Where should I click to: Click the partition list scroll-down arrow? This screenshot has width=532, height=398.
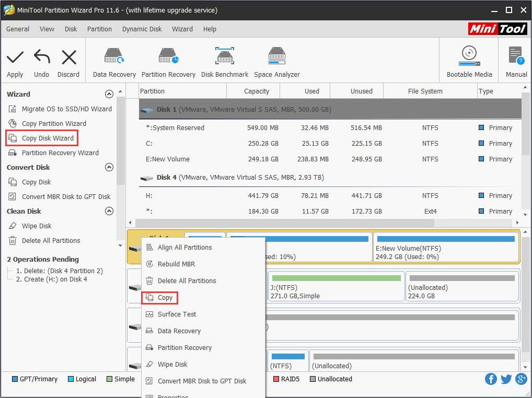coord(525,215)
